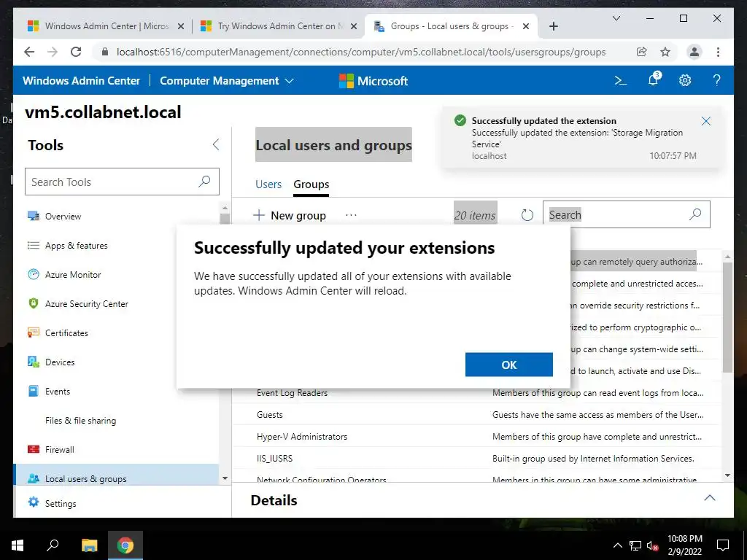Click the muted volume tray icon
747x560 pixels.
click(x=652, y=545)
